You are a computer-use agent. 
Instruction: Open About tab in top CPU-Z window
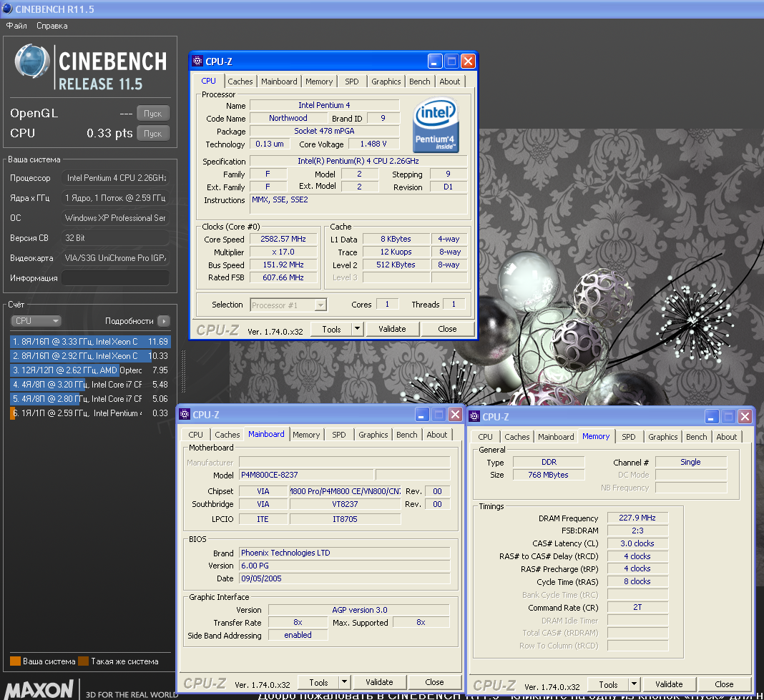[450, 82]
